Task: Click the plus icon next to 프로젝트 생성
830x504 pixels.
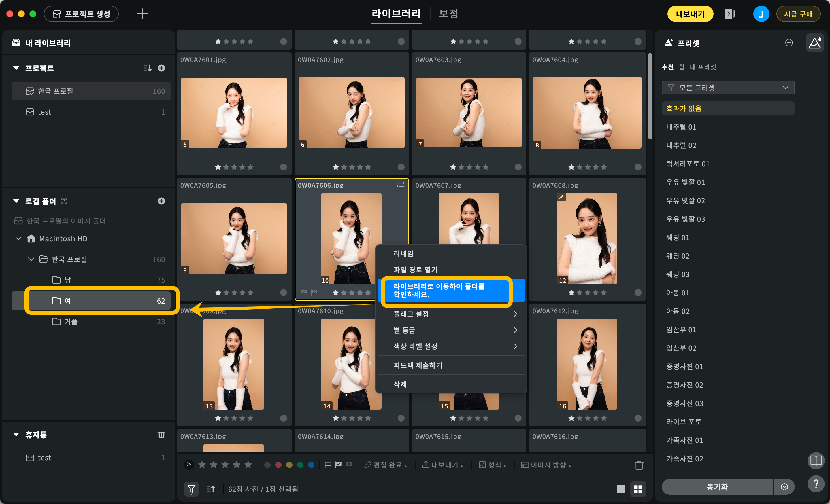Action: pyautogui.click(x=142, y=14)
